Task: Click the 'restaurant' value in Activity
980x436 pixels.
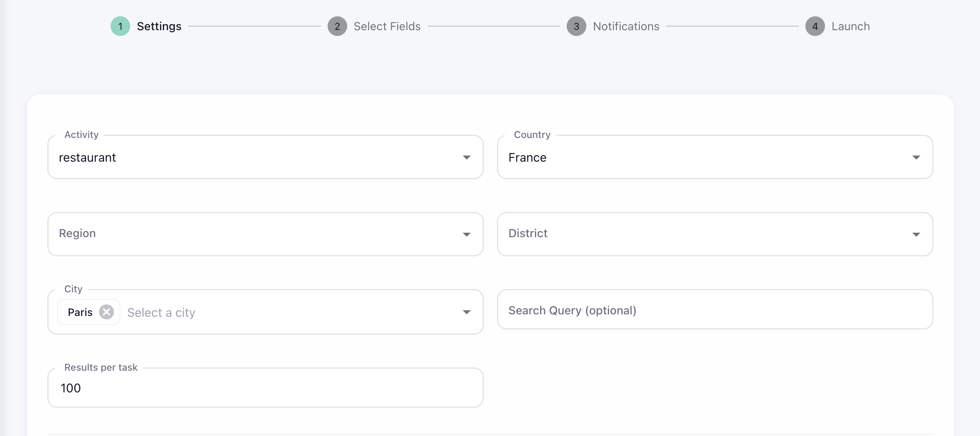Action: point(87,158)
